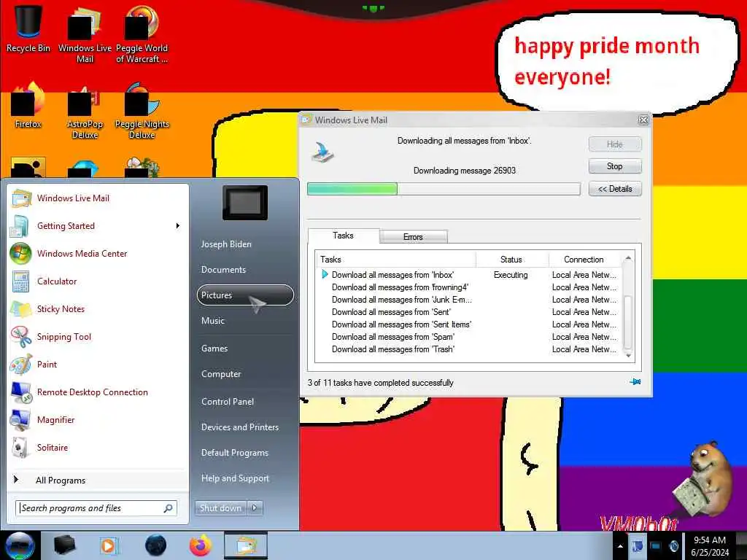Open Firefox from the taskbar
Viewport: 747px width, 560px height.
[x=201, y=545]
